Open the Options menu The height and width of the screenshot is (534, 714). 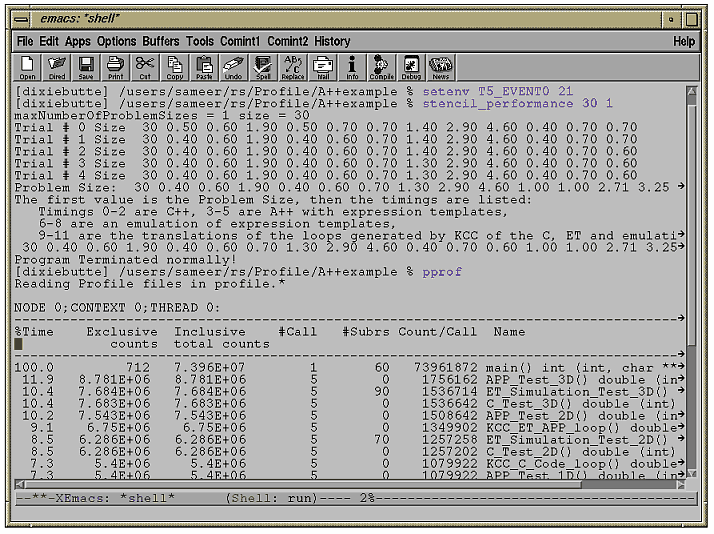point(116,41)
